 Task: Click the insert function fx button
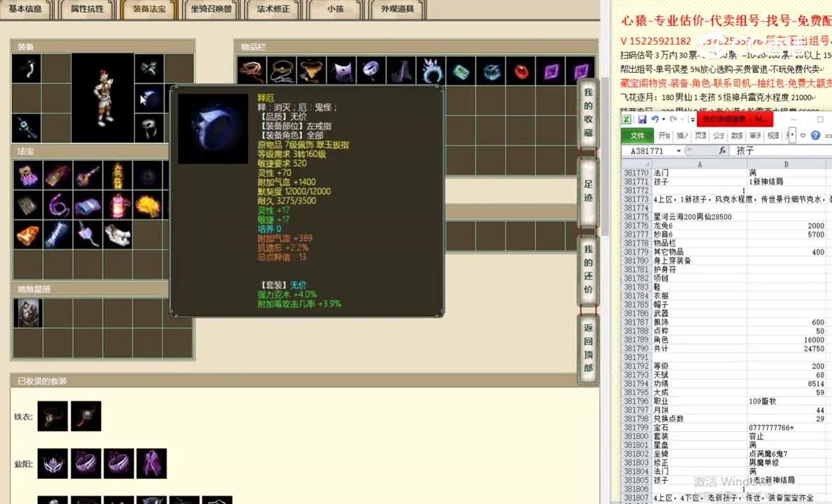point(722,150)
